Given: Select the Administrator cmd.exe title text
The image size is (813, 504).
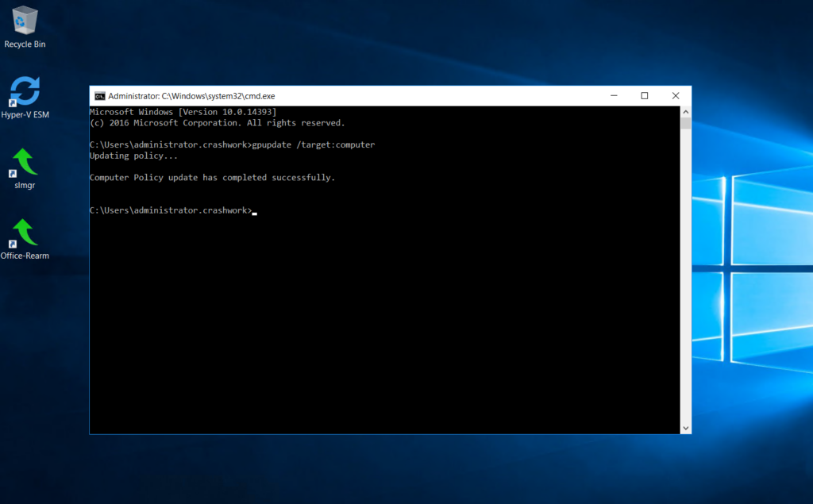Looking at the screenshot, I should tap(191, 95).
